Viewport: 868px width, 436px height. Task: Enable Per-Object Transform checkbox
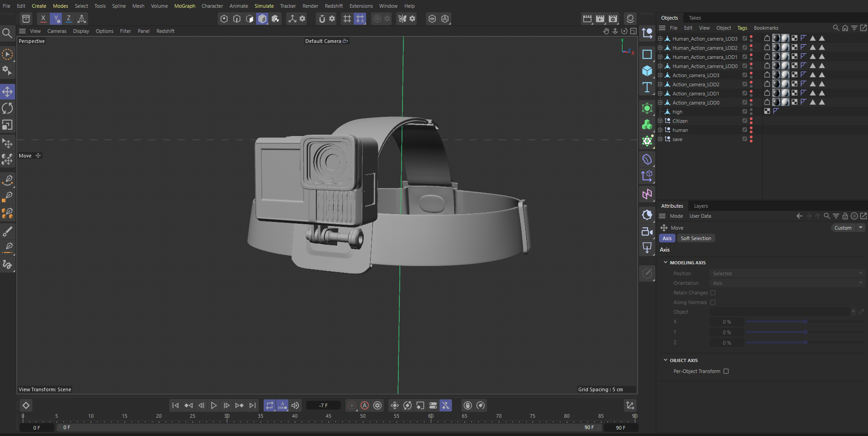[726, 371]
